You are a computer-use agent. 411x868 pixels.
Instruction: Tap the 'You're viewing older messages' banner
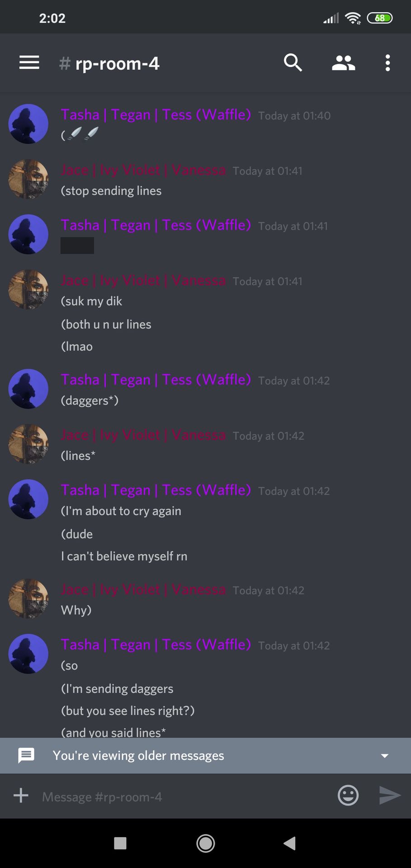205,755
